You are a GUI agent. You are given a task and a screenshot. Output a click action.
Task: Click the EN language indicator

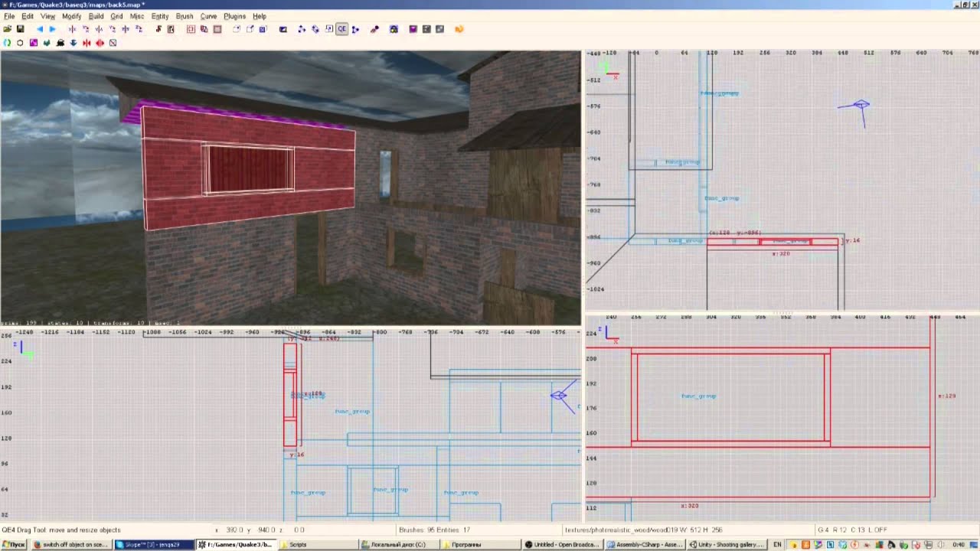point(778,545)
